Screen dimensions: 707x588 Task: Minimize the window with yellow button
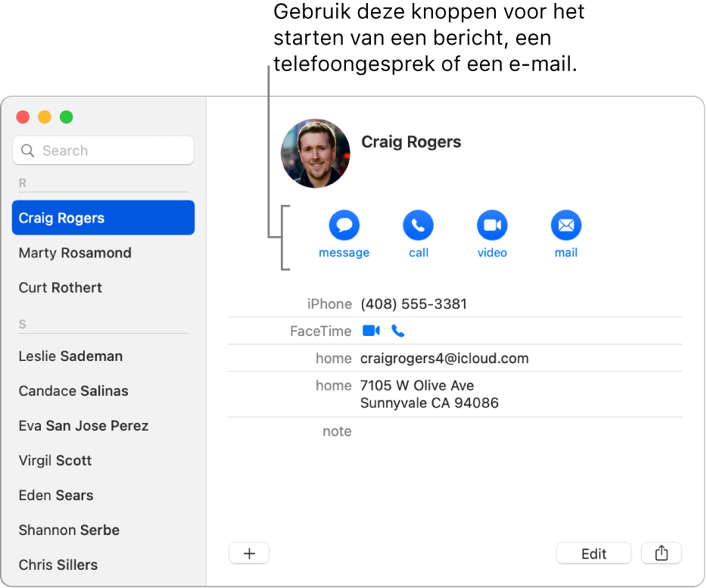pos(45,117)
